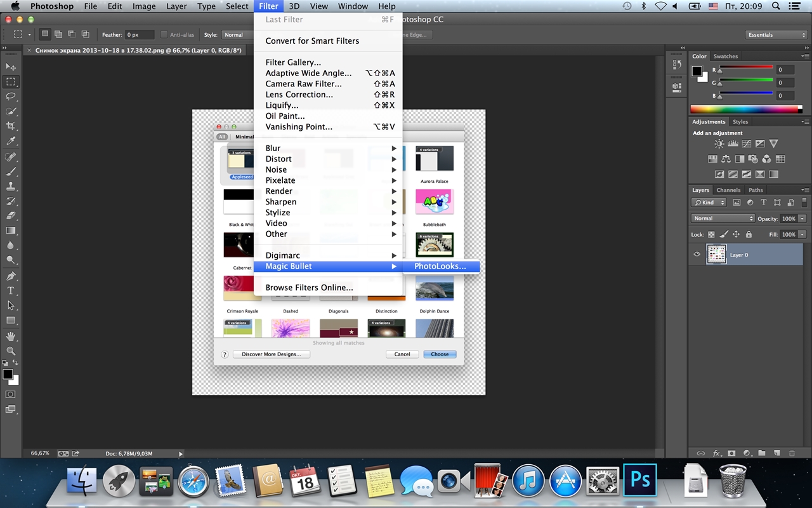Click the Feather input field
Screen dimensions: 812x508
pos(139,35)
